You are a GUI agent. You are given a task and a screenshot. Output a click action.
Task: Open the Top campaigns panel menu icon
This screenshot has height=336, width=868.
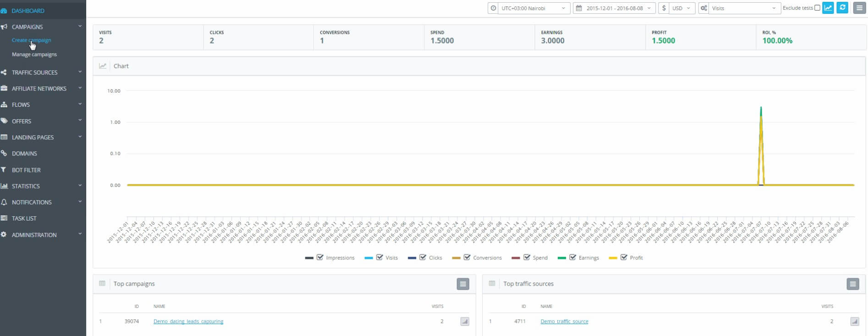(463, 284)
